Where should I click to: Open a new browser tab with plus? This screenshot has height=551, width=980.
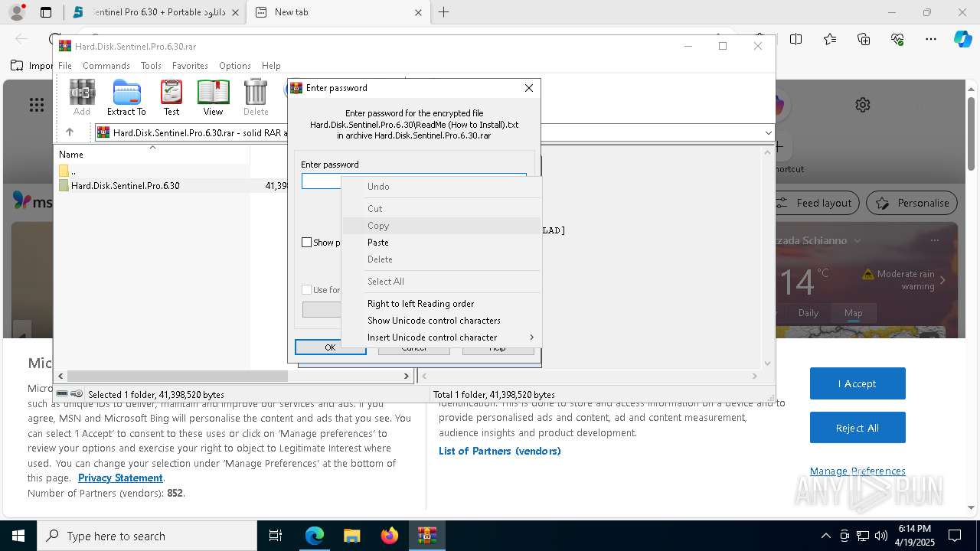(443, 12)
